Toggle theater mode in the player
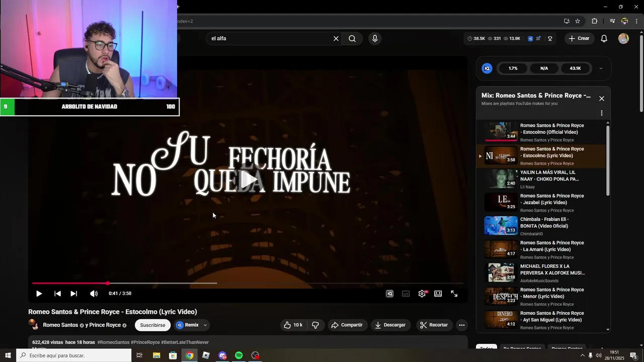Viewport: 644px width, 362px height. [438, 294]
